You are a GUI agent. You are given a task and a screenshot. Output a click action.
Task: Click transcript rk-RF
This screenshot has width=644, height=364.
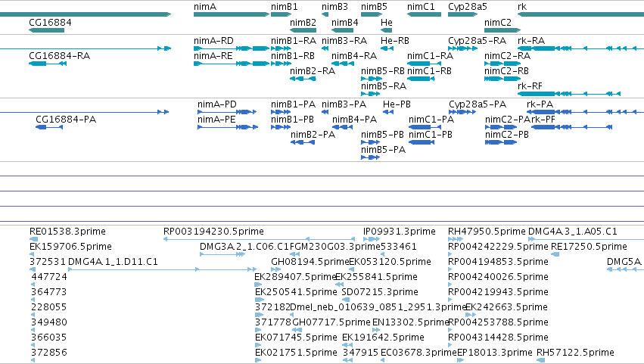[x=569, y=94]
